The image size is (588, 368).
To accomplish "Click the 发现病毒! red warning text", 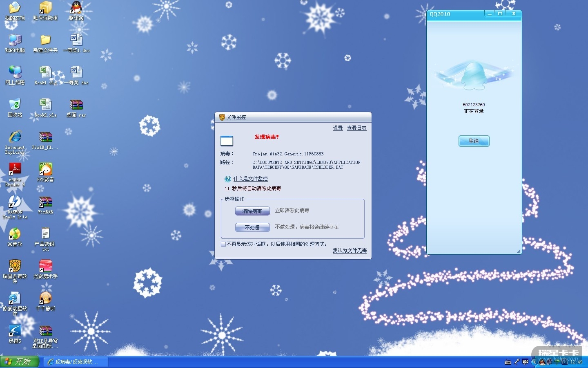I will (x=267, y=137).
